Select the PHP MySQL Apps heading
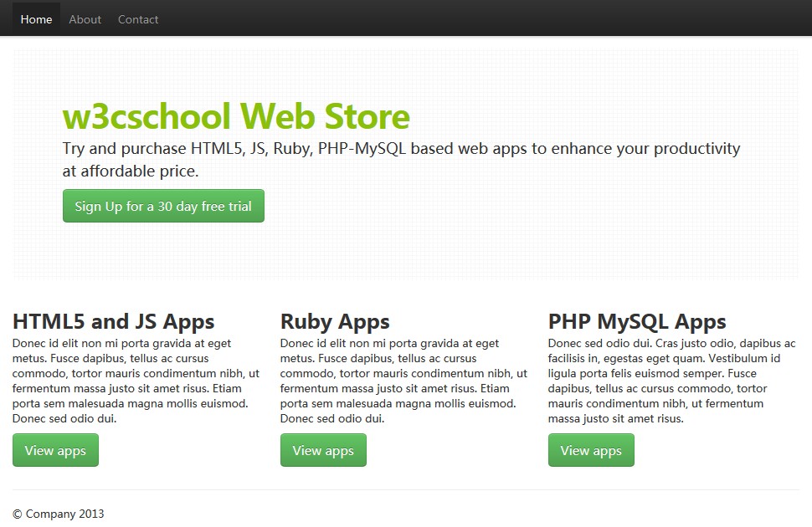The image size is (812, 527). coord(636,321)
